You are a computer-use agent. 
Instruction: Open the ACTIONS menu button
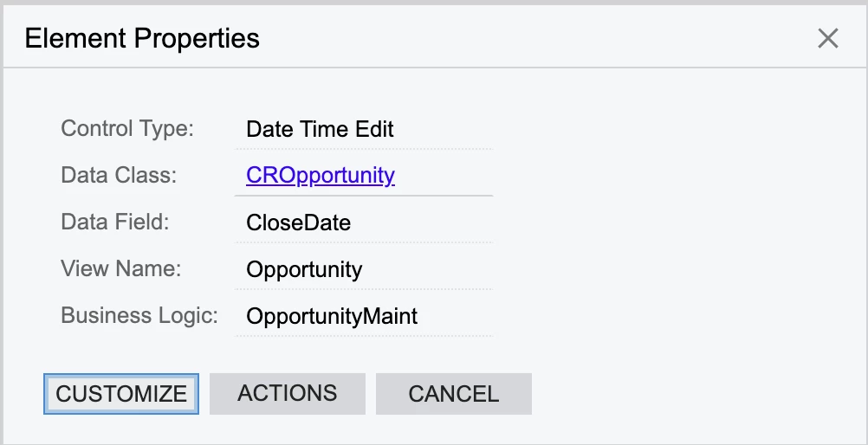[287, 393]
